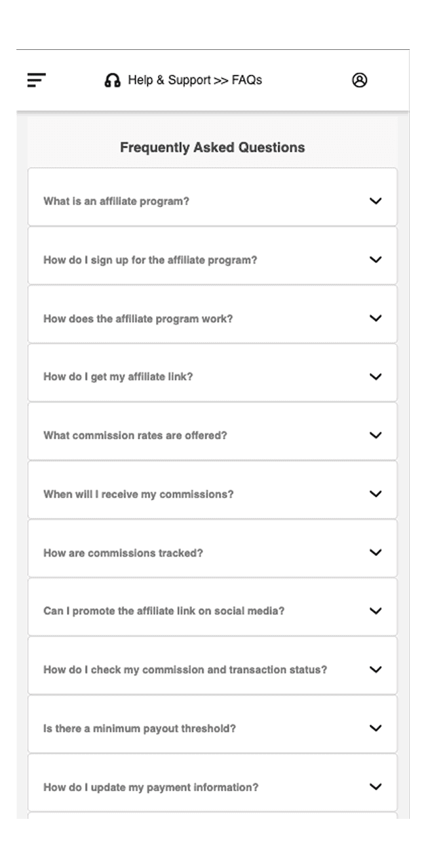Open "Is there a minimum payout threshold?" question
The width and height of the screenshot is (426, 868).
140,728
